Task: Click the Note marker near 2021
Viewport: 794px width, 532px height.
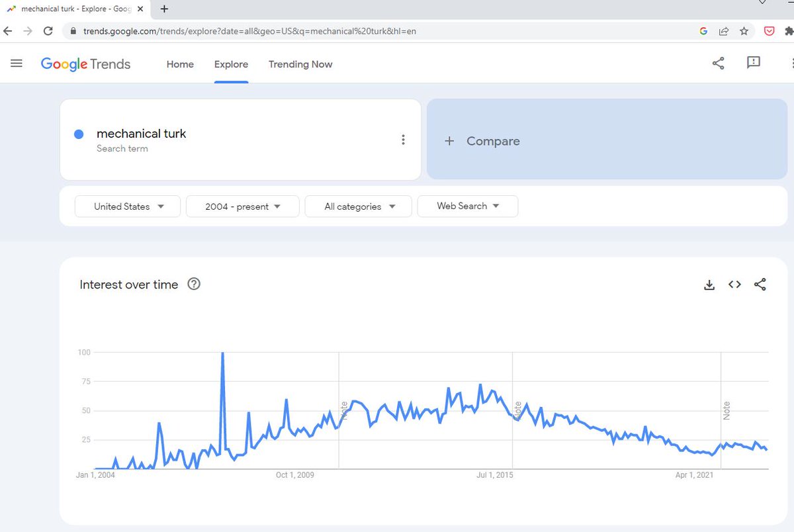Action: click(x=727, y=411)
